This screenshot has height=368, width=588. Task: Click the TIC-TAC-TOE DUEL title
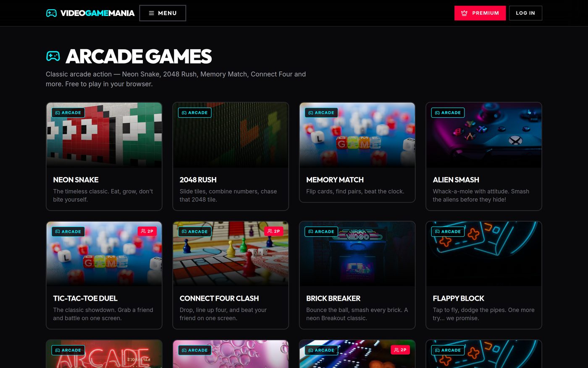point(85,298)
